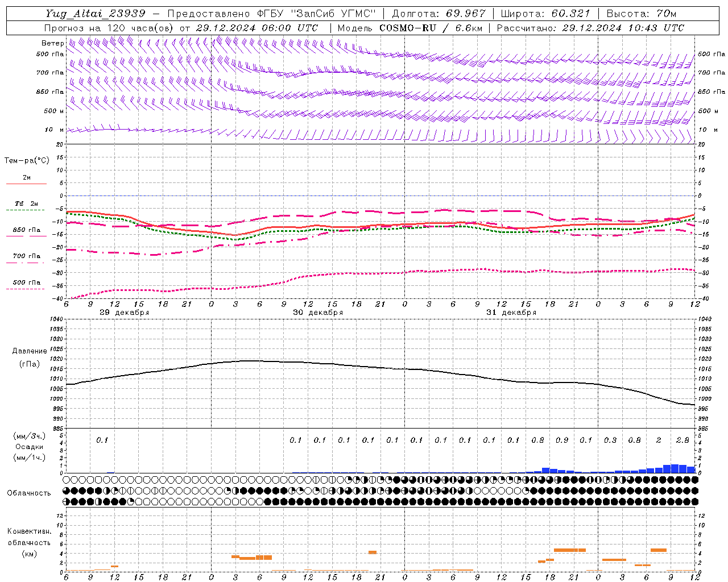Image resolution: width=728 pixels, height=582 pixels.
Task: Click the Широта: 60.321 value
Action: point(545,14)
